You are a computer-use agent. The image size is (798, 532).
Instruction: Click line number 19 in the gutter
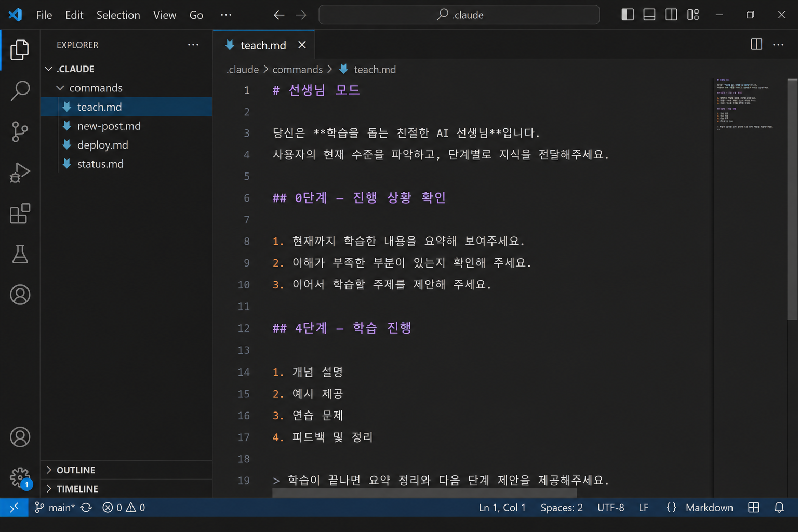pos(244,481)
